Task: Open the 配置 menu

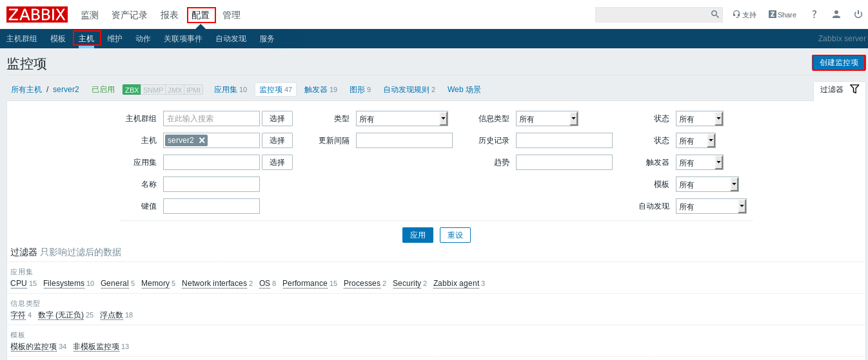Action: coord(201,15)
